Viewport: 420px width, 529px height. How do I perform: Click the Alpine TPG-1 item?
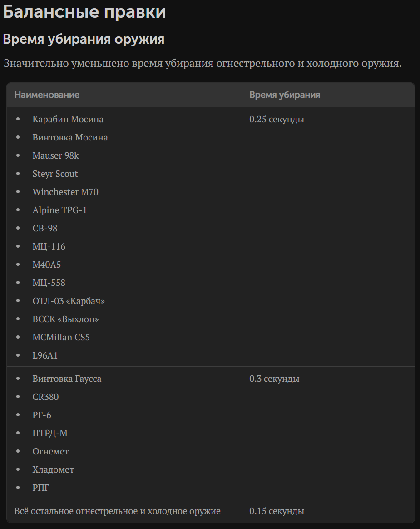(x=59, y=210)
